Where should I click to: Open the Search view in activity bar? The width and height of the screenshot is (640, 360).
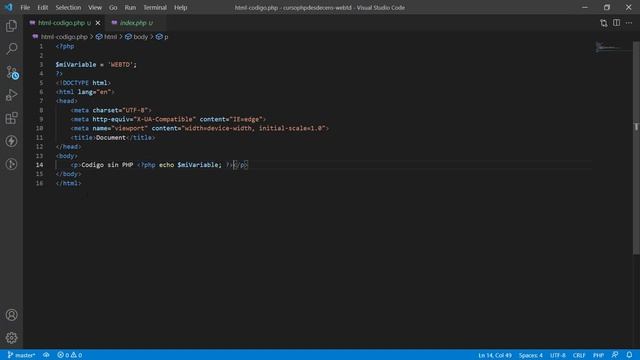[11, 49]
